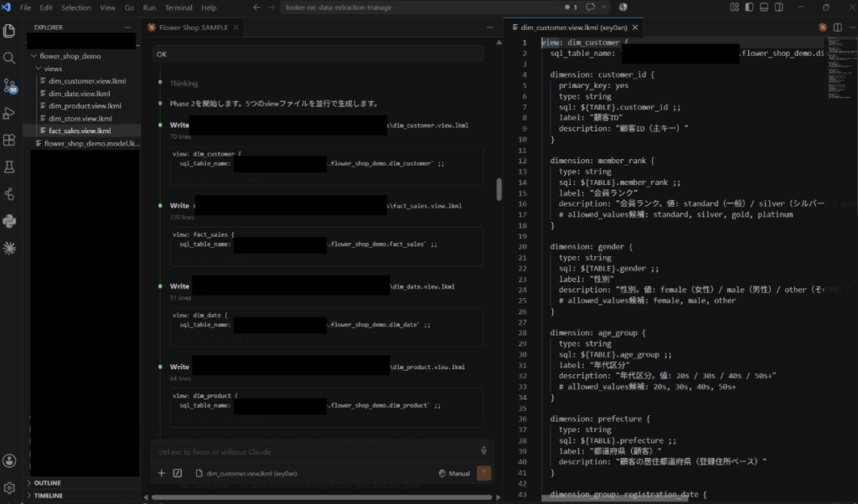Click dim_customer.view.lkml context chip in Claude input
Screen dimensions: 858x504
[247, 473]
